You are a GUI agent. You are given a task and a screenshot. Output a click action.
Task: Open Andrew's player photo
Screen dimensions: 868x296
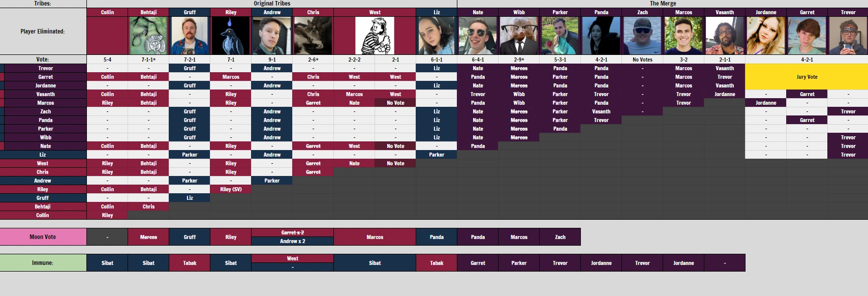[x=272, y=36]
